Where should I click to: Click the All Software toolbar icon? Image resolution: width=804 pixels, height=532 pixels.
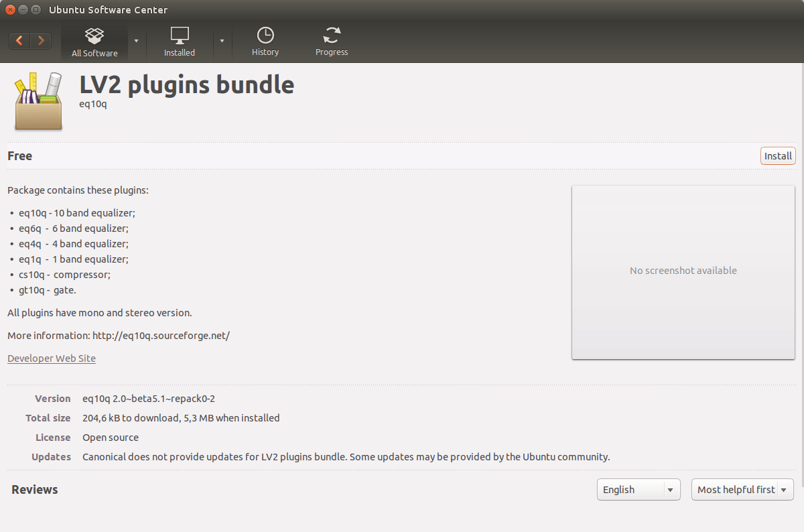[x=94, y=35]
